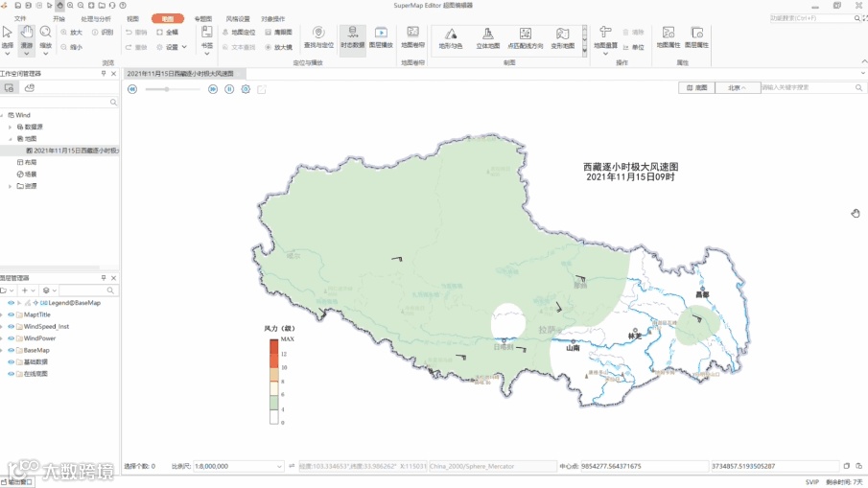Pause the temporal playback

point(229,89)
